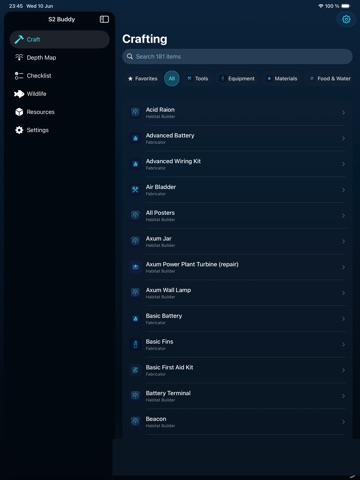360x480 pixels.
Task: Click the Axum Power Plant Turbine icon
Action: pyautogui.click(x=135, y=267)
